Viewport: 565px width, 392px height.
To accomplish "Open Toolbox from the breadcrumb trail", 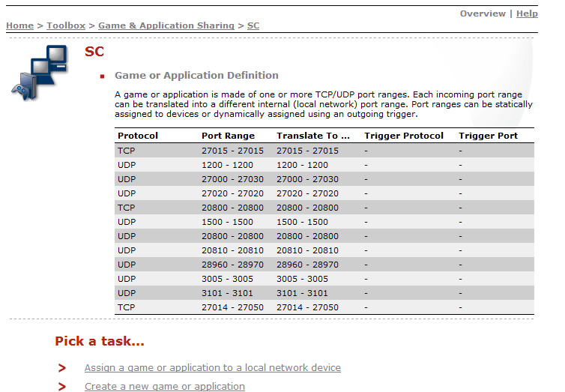I will 66,25.
